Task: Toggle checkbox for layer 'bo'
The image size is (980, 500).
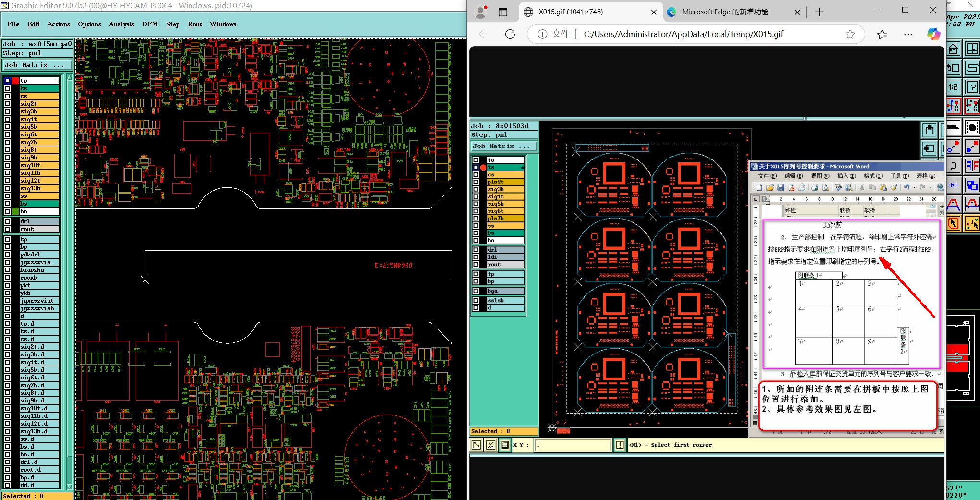Action: click(x=8, y=211)
